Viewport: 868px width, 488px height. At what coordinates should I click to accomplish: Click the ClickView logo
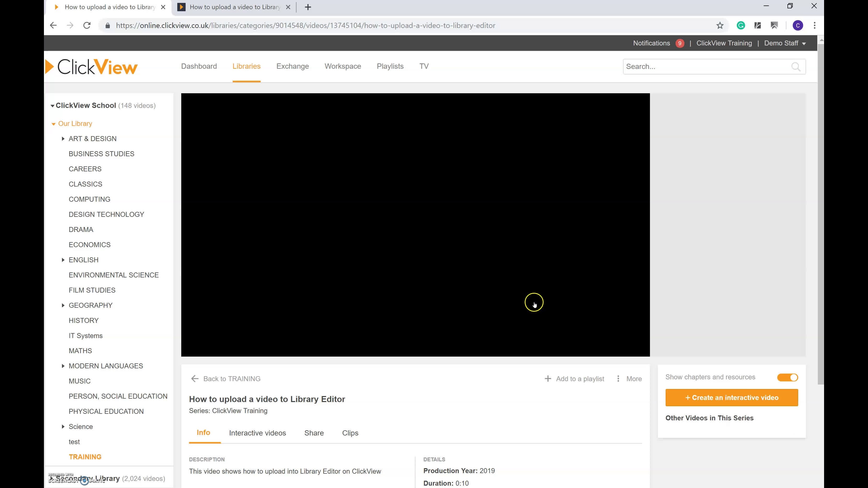click(91, 66)
